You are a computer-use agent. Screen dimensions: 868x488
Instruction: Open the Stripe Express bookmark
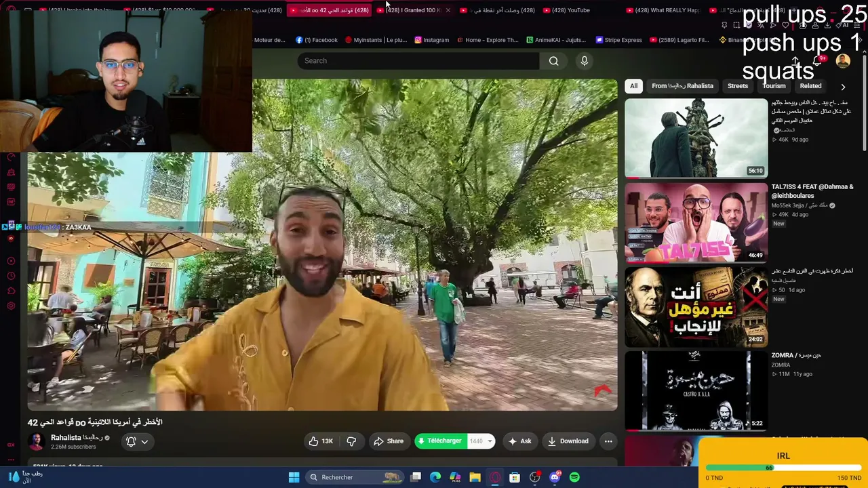click(619, 40)
